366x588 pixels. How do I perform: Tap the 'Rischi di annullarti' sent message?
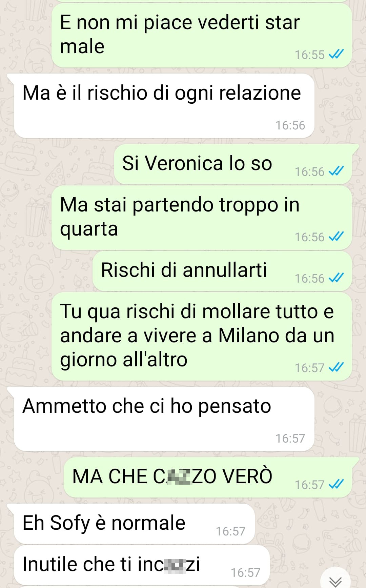coord(222,271)
